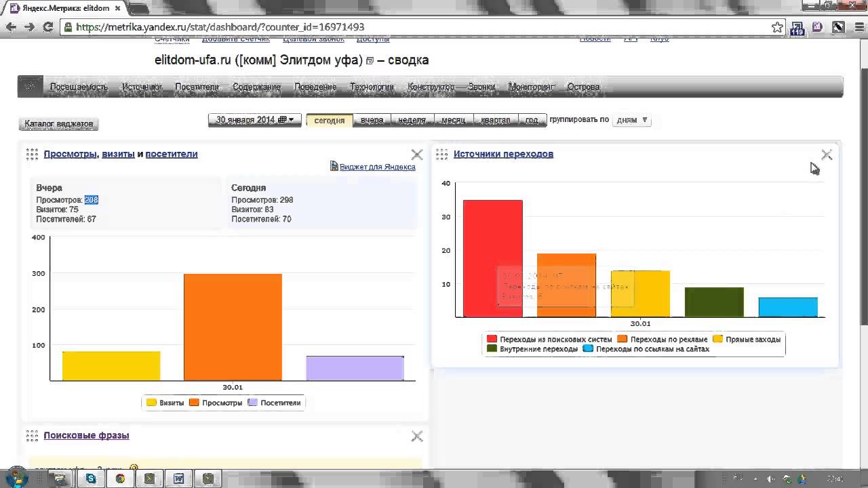Click the counter icon beside Элитдом уфа title
868x488 pixels.
pos(370,61)
